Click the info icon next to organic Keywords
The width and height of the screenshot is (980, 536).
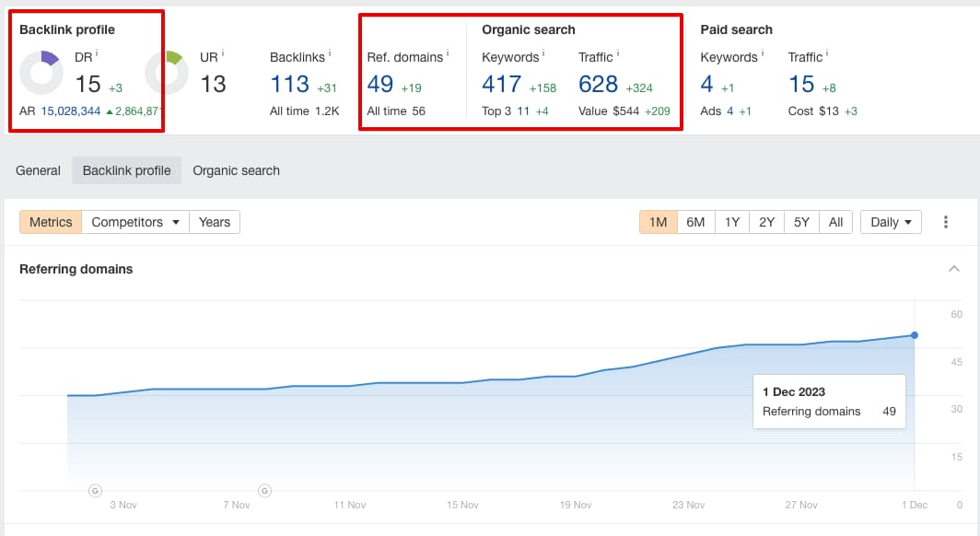pos(543,53)
